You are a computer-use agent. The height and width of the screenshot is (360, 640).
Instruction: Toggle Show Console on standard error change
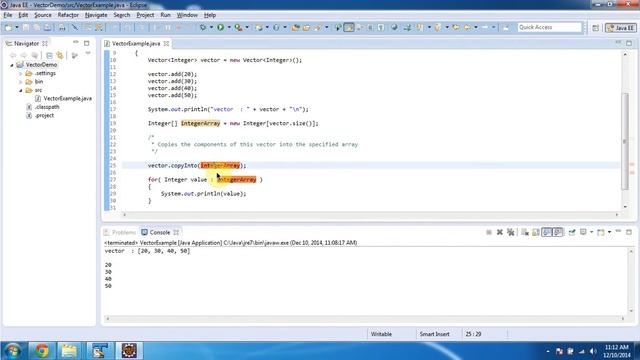tap(558, 232)
